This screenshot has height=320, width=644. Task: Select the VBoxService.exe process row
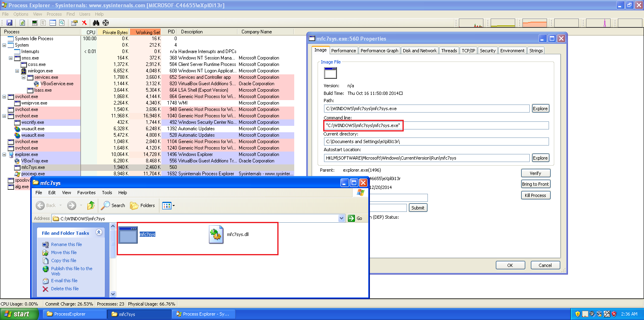coord(147,84)
